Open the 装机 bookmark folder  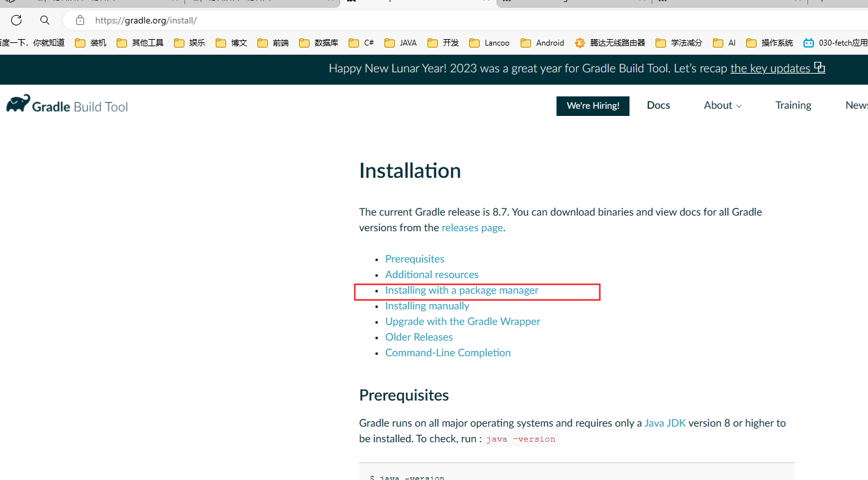coord(91,43)
